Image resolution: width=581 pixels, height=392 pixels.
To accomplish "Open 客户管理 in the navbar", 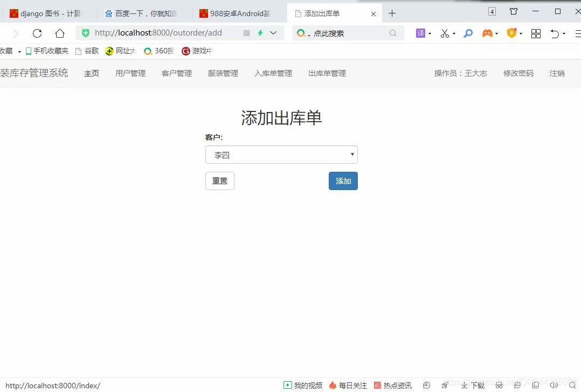I will pos(177,73).
